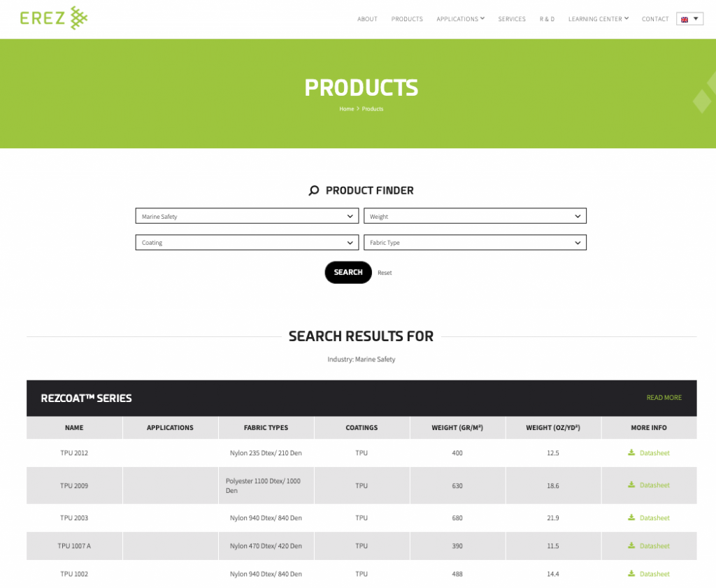
Task: Open the About menu item
Action: [367, 19]
